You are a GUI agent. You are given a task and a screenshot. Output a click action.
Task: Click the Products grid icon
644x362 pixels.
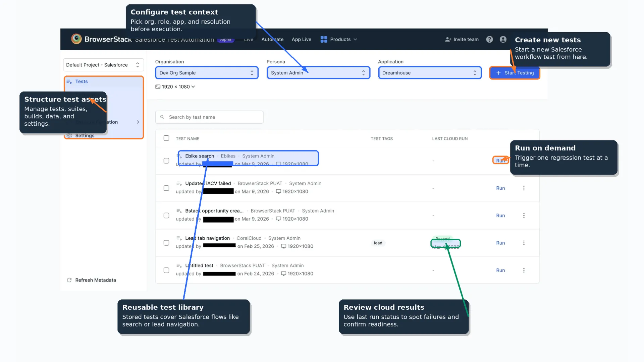click(324, 39)
